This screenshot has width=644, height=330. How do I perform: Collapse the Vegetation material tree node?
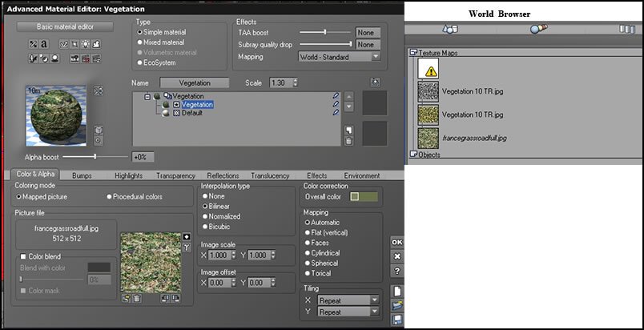147,96
